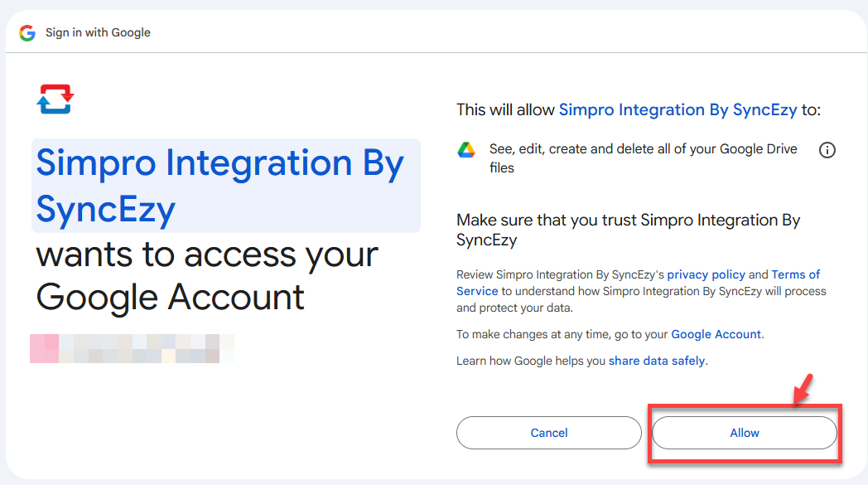Click the Learn how Google helps you text
The image size is (868, 485).
click(x=531, y=361)
